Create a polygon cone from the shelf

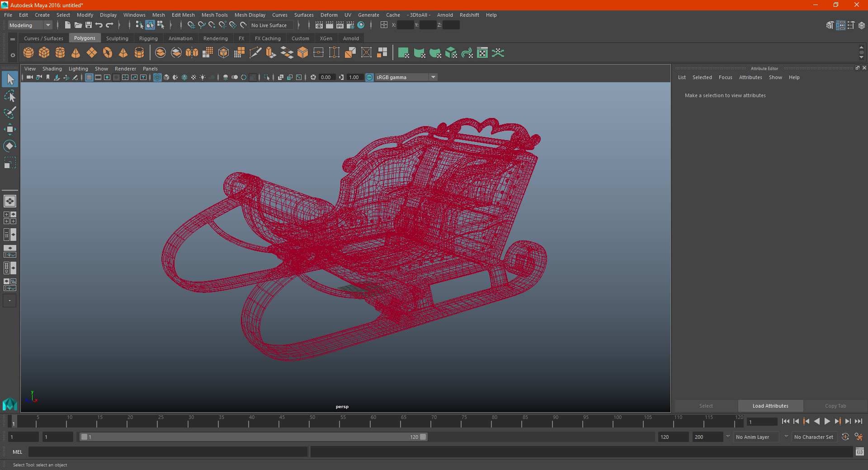click(x=76, y=53)
